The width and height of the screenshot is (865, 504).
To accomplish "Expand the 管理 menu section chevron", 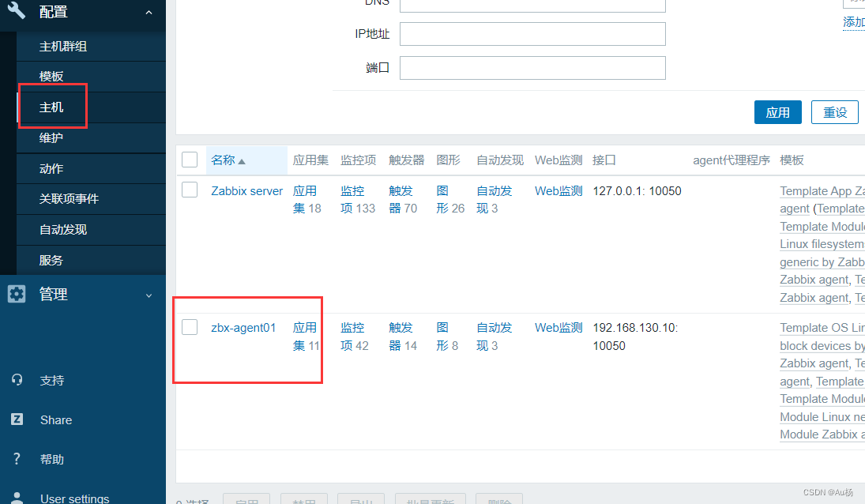I will (149, 295).
